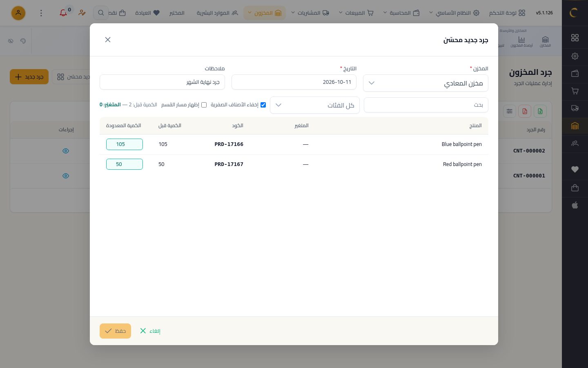Open the color palette theme icon
Image resolution: width=588 pixels, height=368 pixels.
click(x=23, y=41)
